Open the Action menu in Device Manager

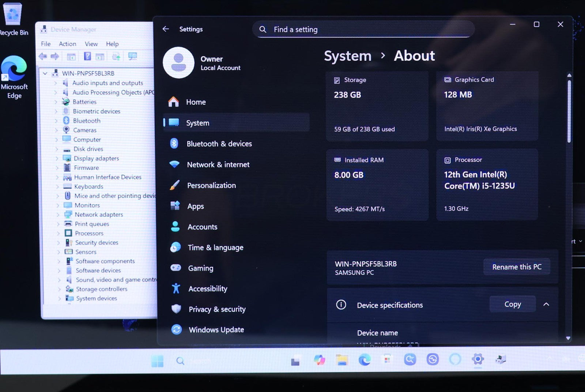[x=68, y=44]
